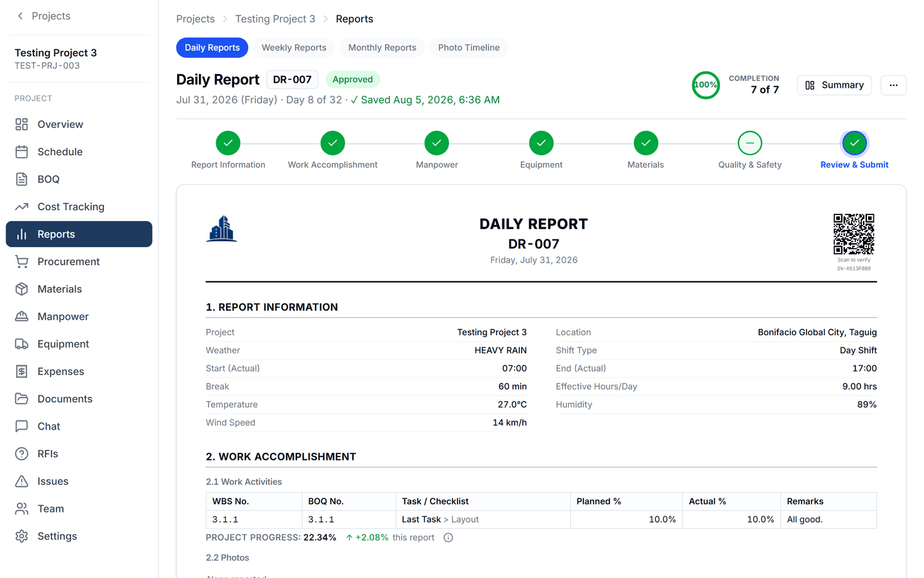Image resolution: width=924 pixels, height=578 pixels.
Task: Click the Documents folder icon
Action: pos(22,399)
